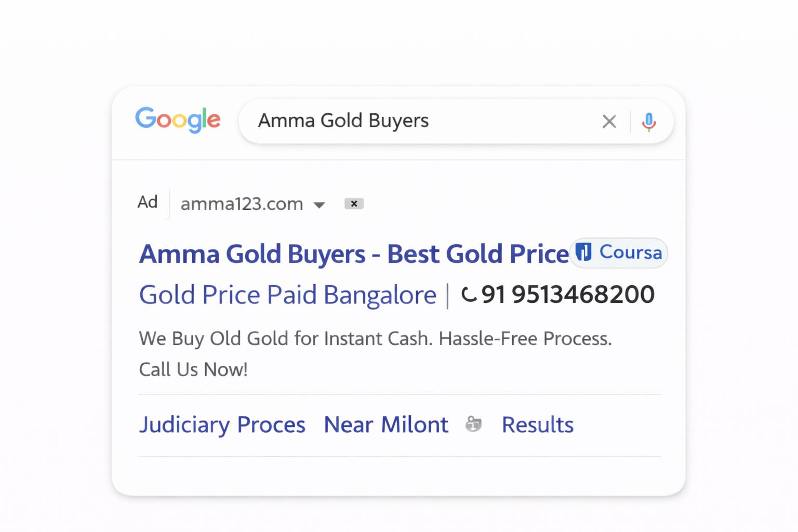Screen dimensions: 798x532
Task: Open the Judiciary Proces sitelink
Action: pos(222,424)
